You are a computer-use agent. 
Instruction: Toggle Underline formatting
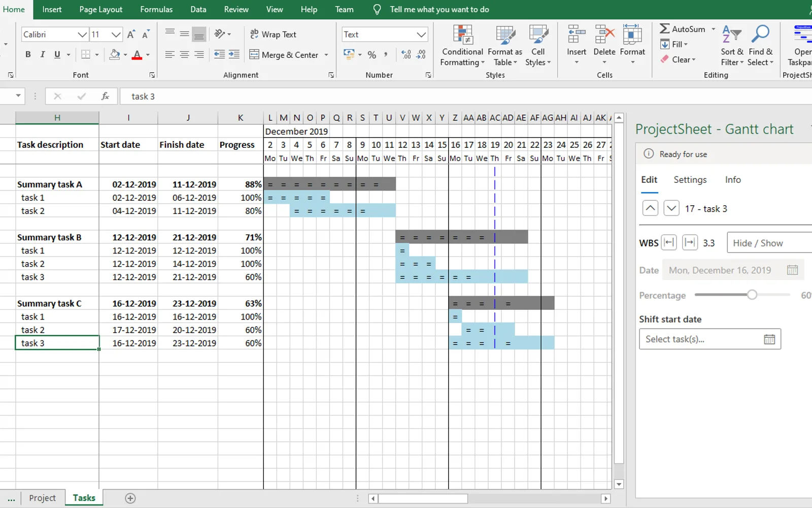click(x=57, y=54)
